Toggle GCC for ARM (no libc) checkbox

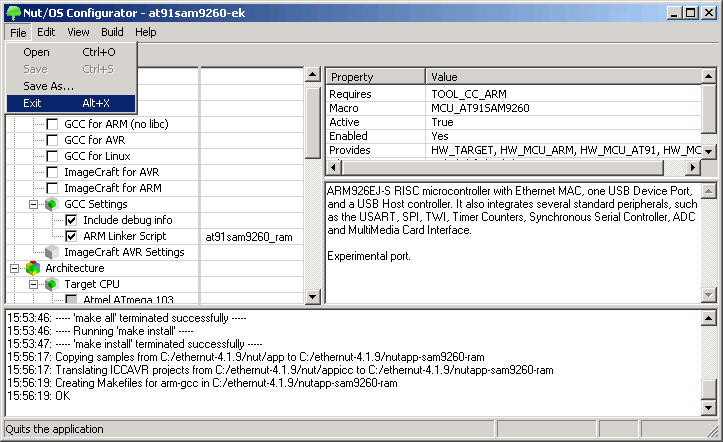click(53, 124)
